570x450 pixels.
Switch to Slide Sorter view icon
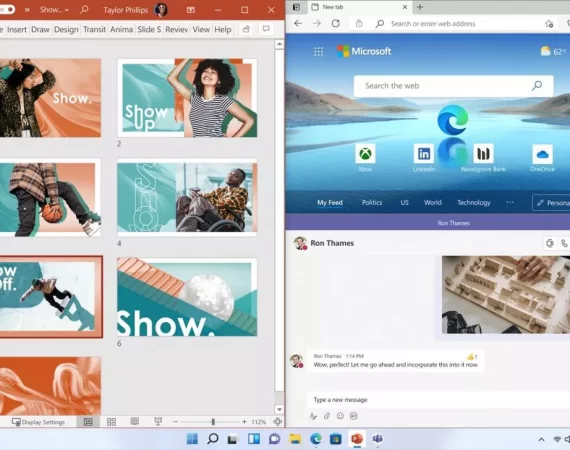pos(112,422)
